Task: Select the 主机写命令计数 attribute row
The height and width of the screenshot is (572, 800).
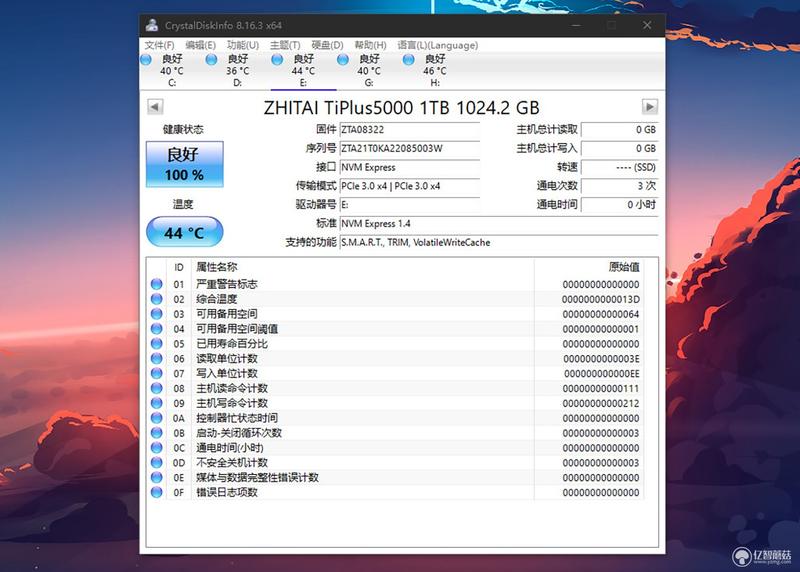Action: 395,403
